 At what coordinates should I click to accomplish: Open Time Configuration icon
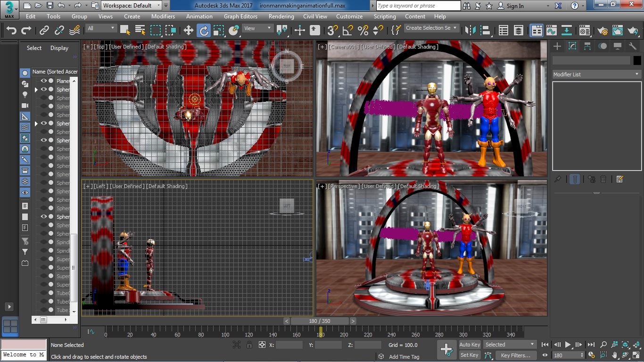point(592,355)
